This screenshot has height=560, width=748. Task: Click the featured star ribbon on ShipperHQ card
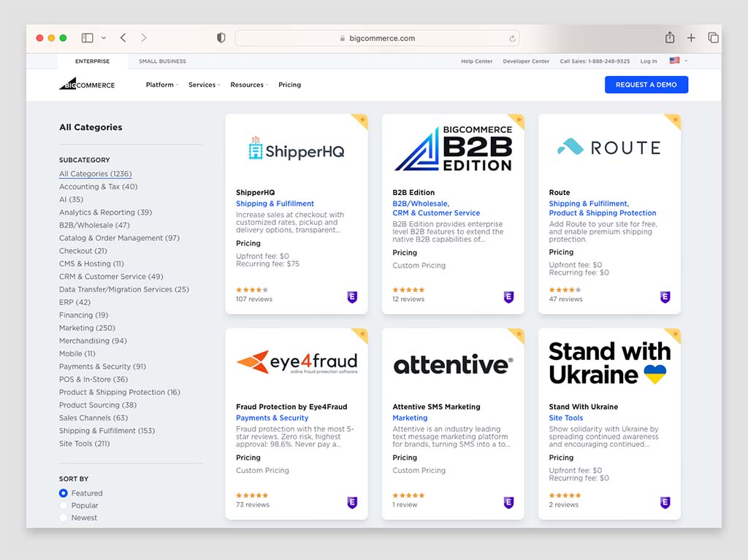click(x=362, y=120)
